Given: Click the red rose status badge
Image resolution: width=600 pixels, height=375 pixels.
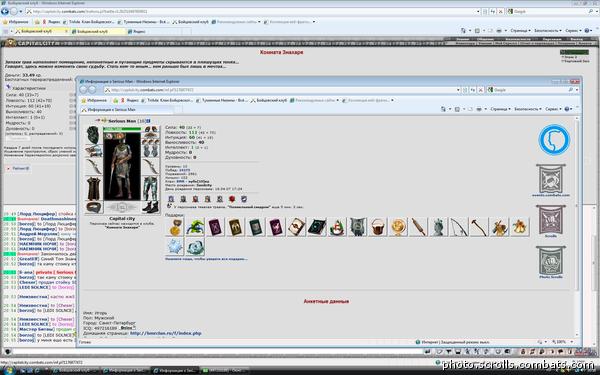Looking at the screenshot, I should point(232,199).
